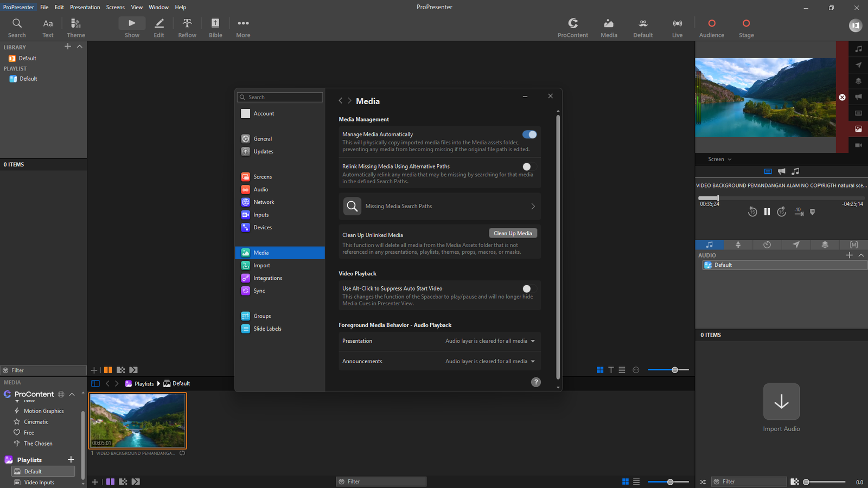The width and height of the screenshot is (868, 488).
Task: Open the Screens menu
Action: [x=115, y=7]
